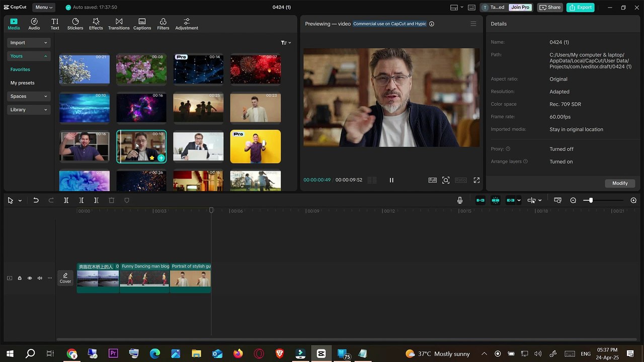The width and height of the screenshot is (644, 362).
Task: Open the media sort filter dropdown
Action: click(x=286, y=43)
